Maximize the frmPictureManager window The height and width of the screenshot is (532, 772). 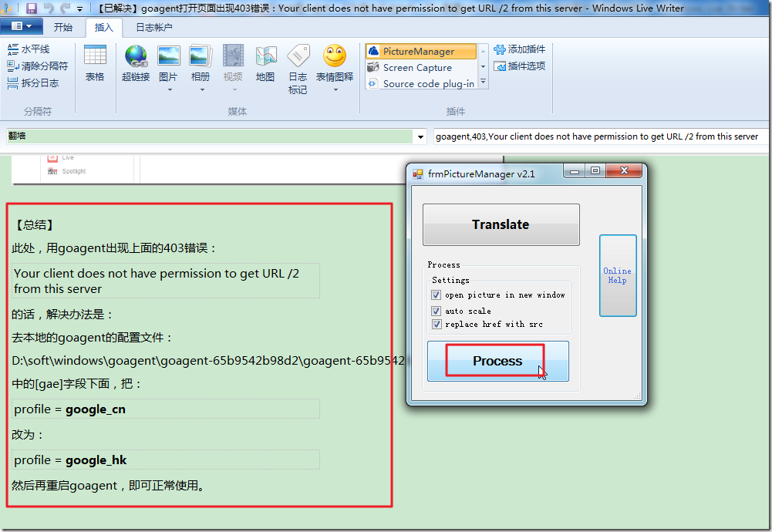[x=595, y=170]
